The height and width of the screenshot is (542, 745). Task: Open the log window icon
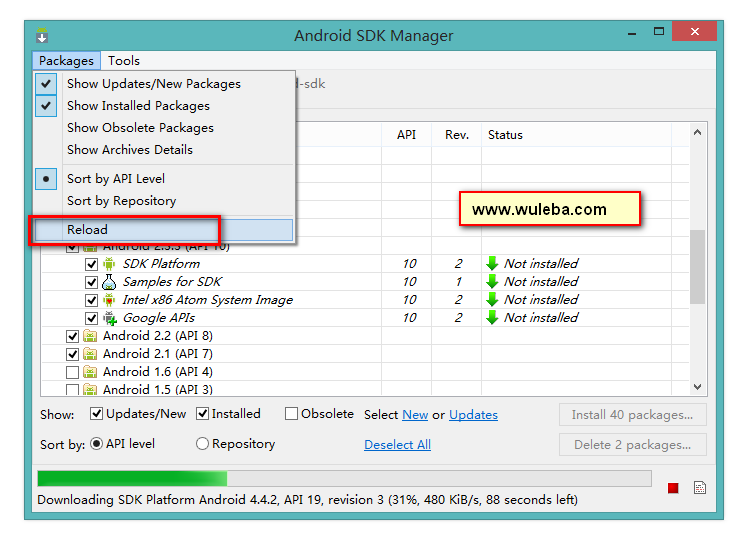(700, 487)
